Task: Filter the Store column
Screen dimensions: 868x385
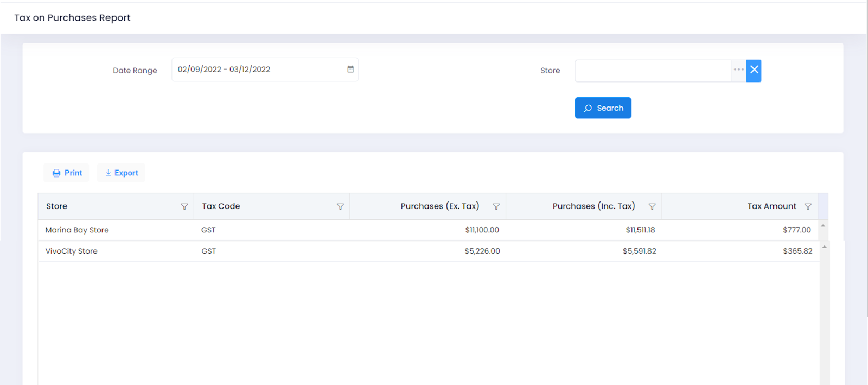Action: [184, 206]
